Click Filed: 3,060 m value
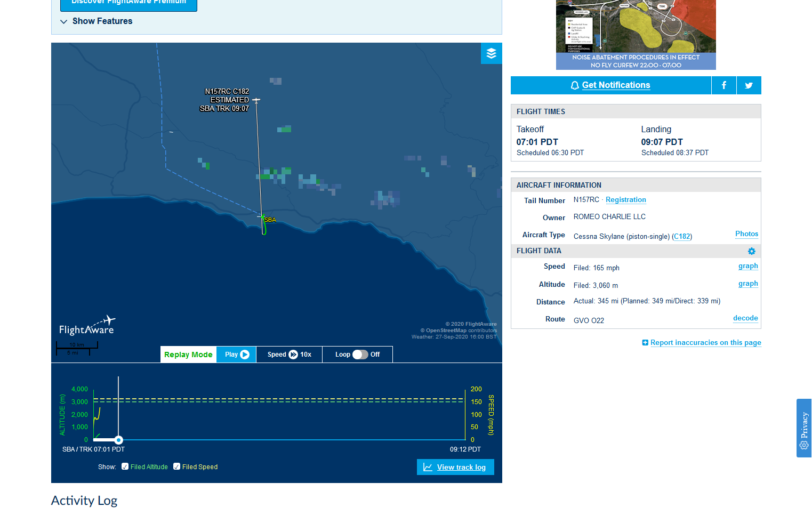812x515 pixels. coord(596,286)
